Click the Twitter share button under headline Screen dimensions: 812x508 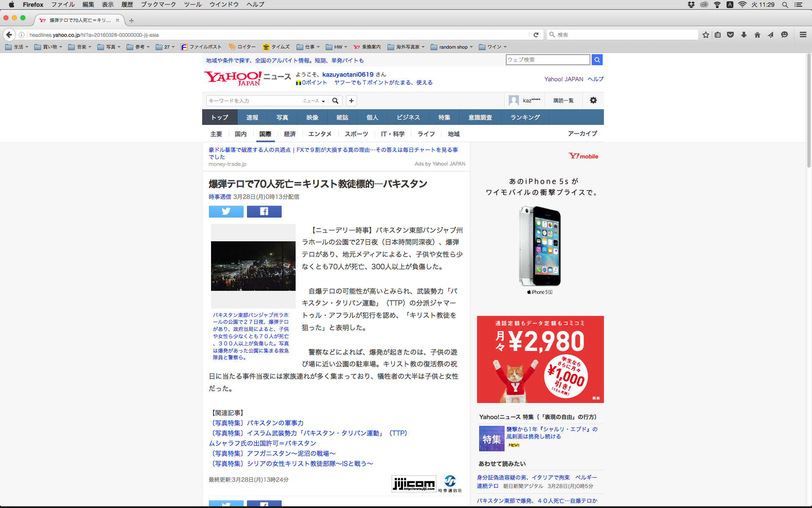coord(226,211)
